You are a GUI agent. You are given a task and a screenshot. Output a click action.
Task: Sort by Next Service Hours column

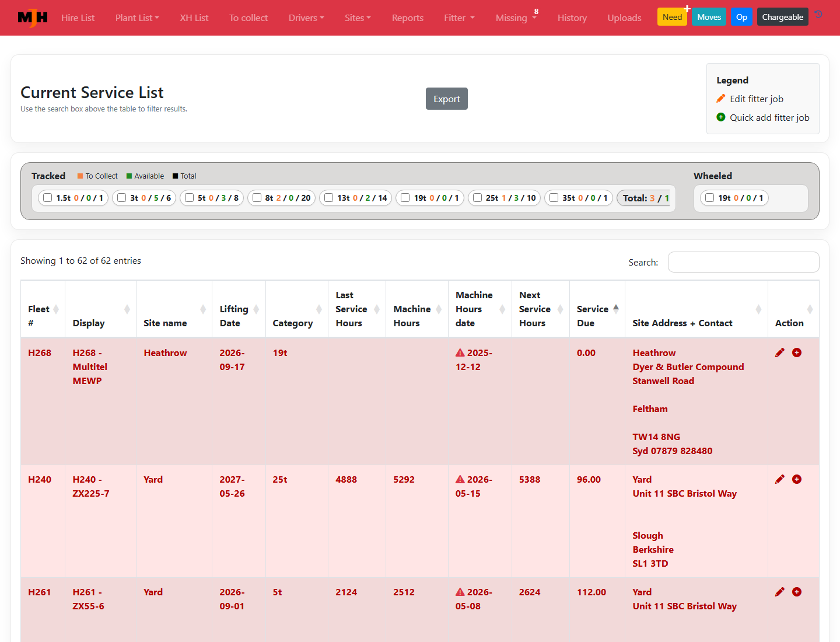540,309
